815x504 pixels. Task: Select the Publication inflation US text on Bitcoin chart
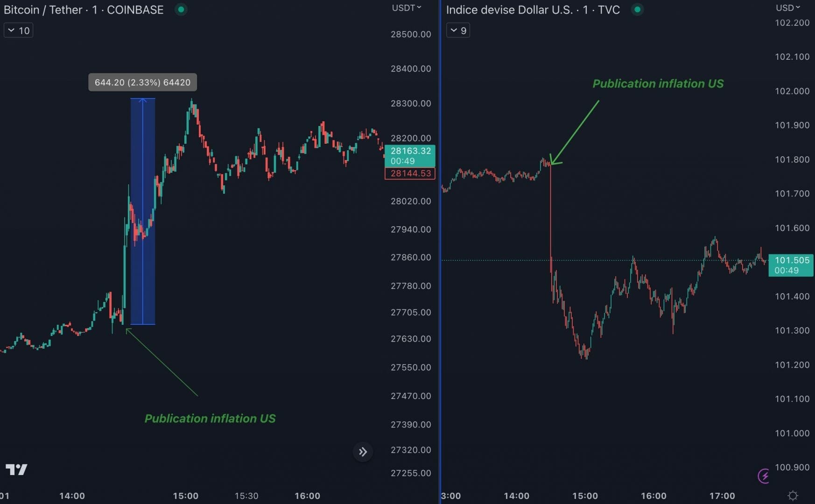(210, 419)
